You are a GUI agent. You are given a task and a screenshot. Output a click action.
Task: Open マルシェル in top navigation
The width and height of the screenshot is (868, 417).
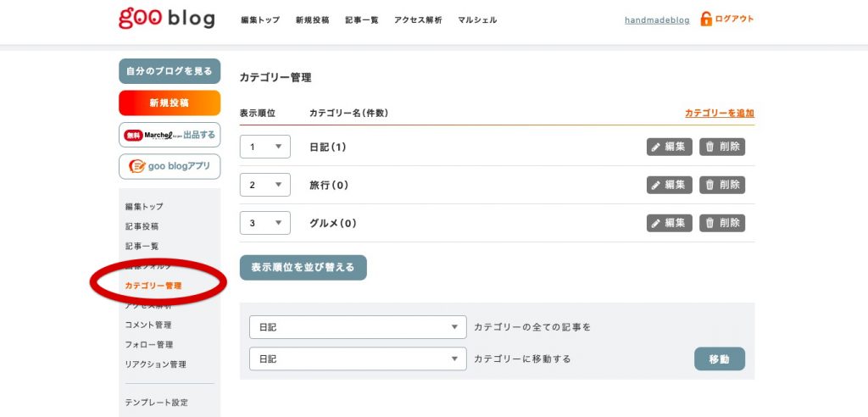(x=477, y=20)
